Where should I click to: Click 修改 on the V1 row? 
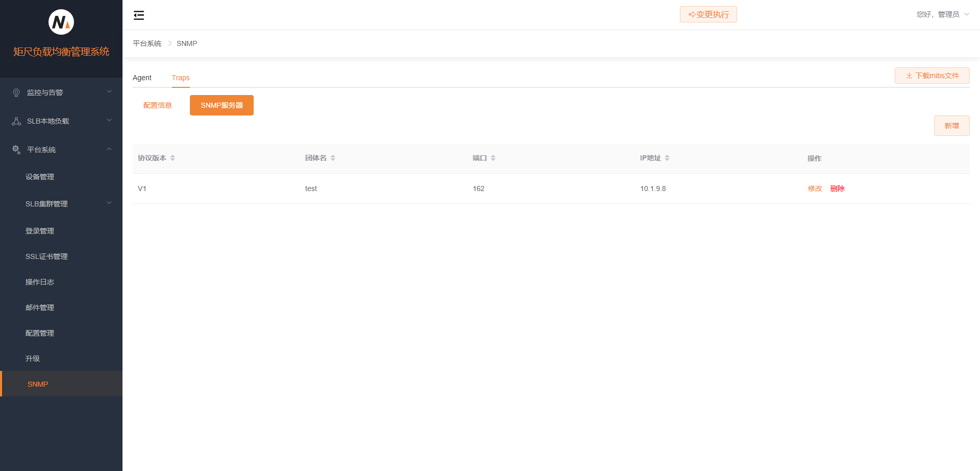point(815,189)
